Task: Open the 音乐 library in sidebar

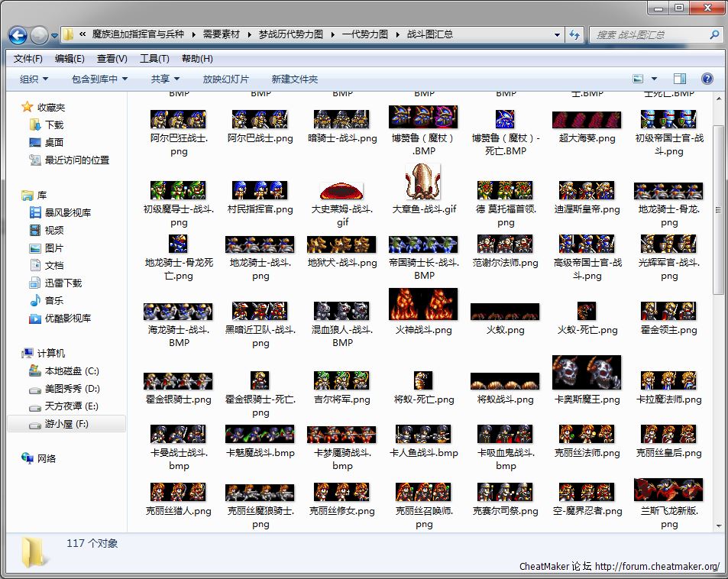Action: 53,300
